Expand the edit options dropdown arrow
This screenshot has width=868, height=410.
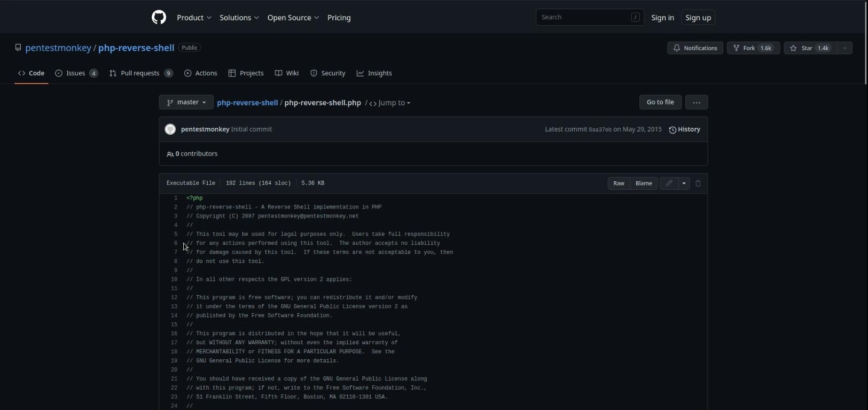[684, 183]
